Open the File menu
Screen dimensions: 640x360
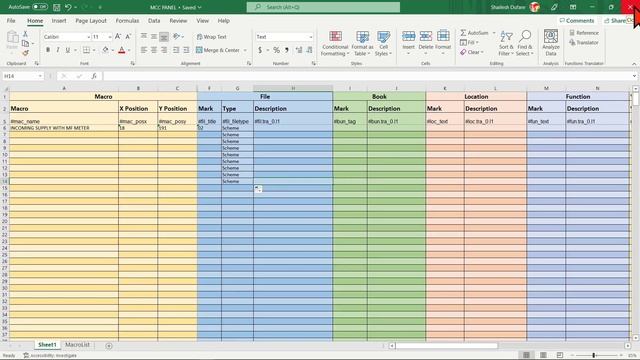pyautogui.click(x=11, y=20)
